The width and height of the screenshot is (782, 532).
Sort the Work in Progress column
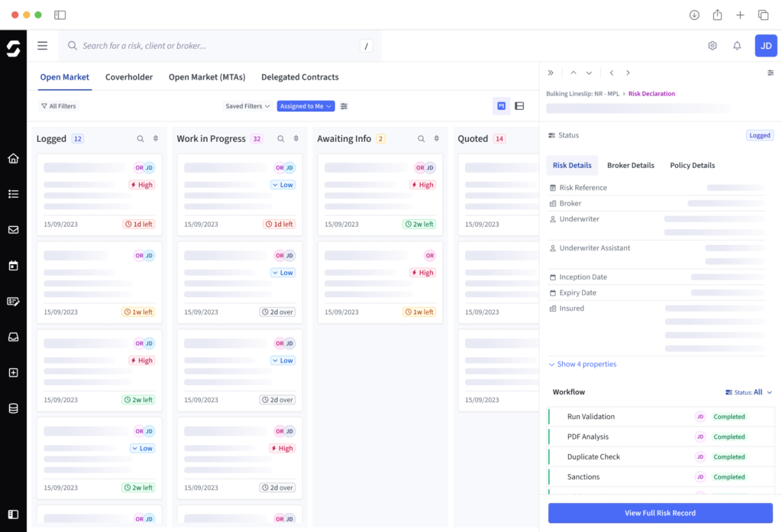pyautogui.click(x=296, y=139)
